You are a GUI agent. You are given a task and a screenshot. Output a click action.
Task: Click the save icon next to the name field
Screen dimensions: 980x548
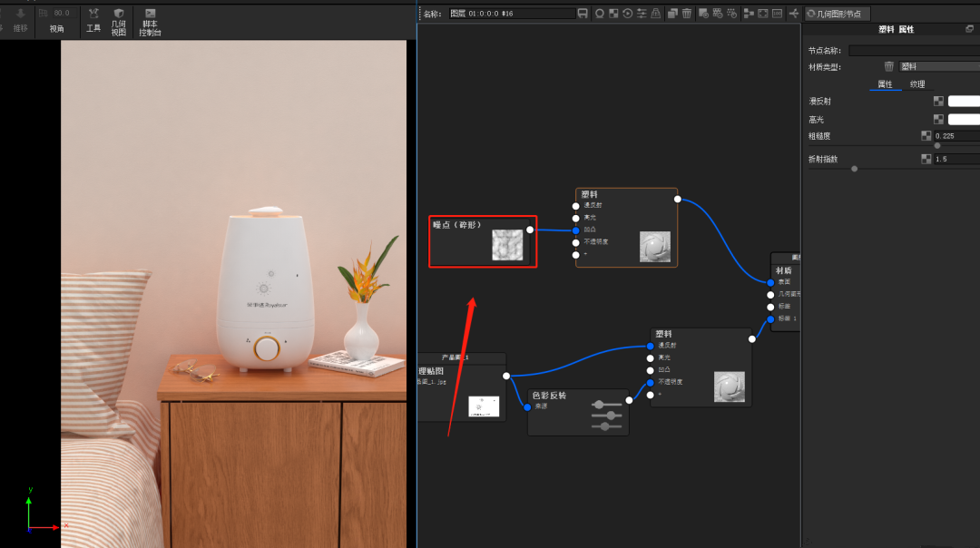point(583,14)
